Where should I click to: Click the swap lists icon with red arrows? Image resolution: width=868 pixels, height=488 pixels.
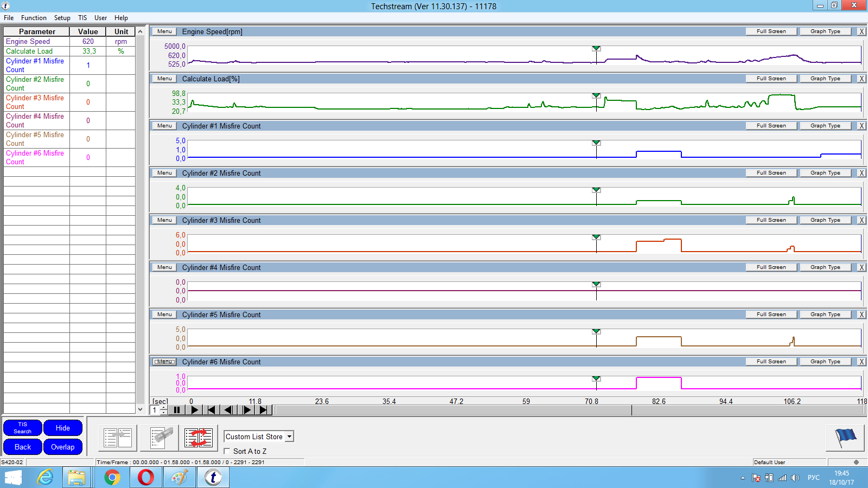pos(198,438)
